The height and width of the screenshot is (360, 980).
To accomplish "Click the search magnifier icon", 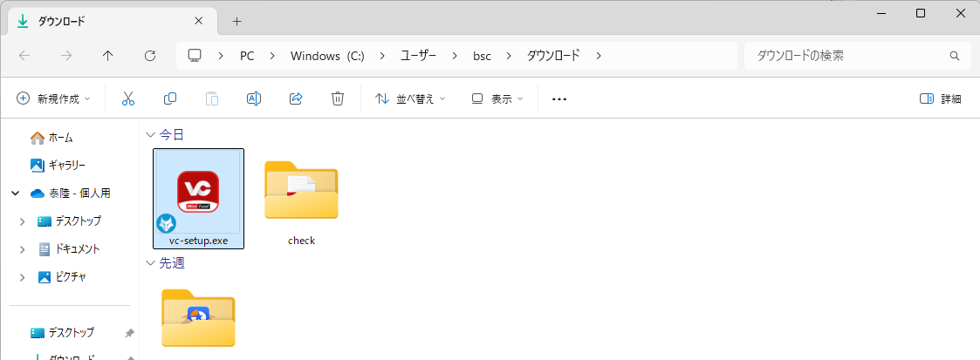I will click(955, 56).
